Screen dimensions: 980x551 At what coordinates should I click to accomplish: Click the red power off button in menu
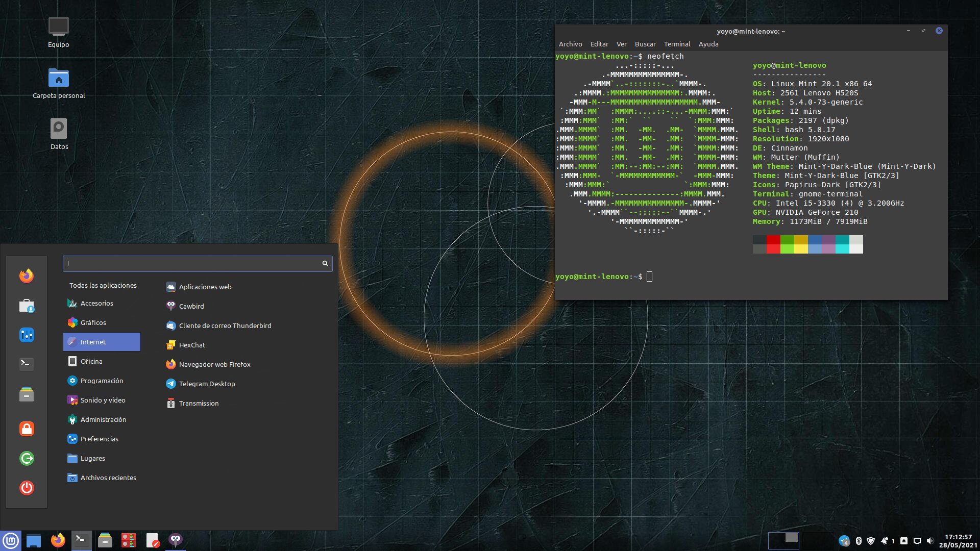(x=27, y=488)
